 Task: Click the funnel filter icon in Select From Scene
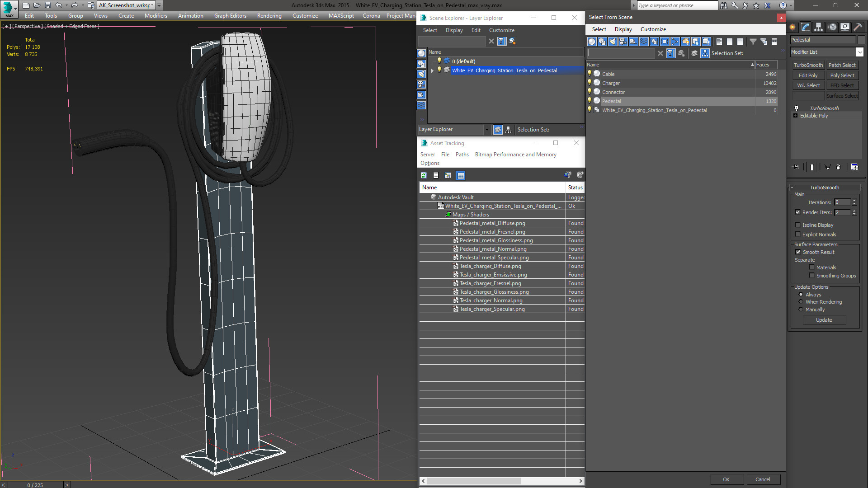pyautogui.click(x=753, y=42)
